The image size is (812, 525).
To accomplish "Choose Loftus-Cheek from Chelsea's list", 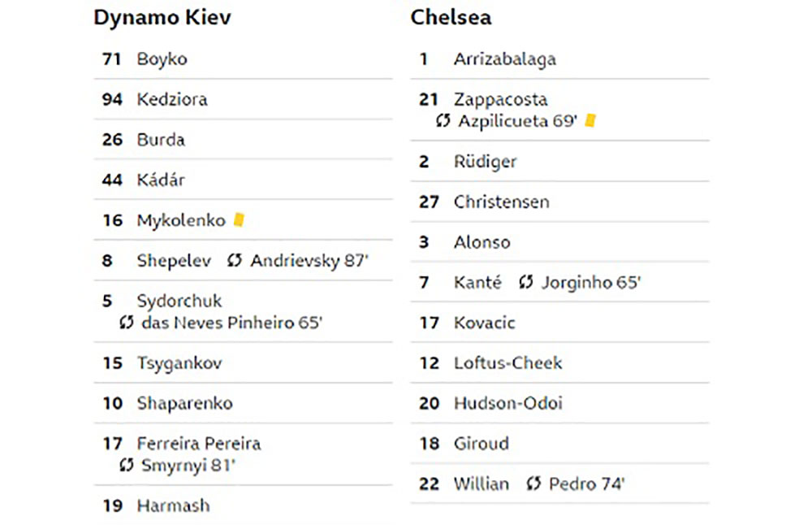I will (559, 362).
